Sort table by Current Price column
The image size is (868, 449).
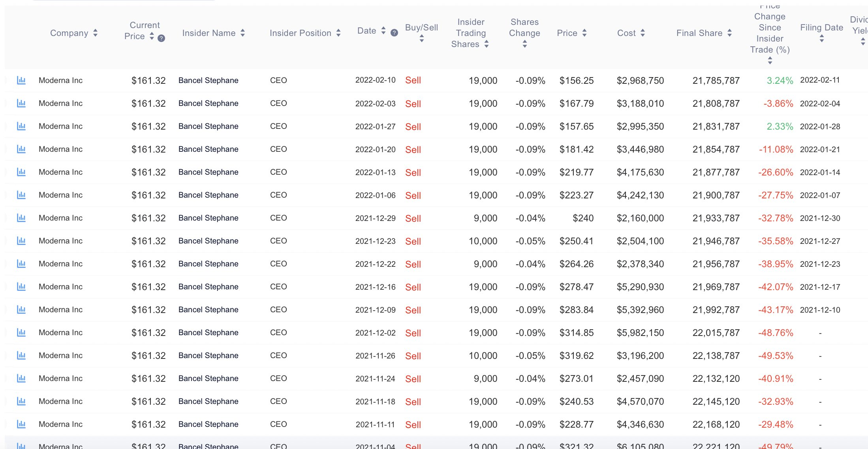point(152,36)
